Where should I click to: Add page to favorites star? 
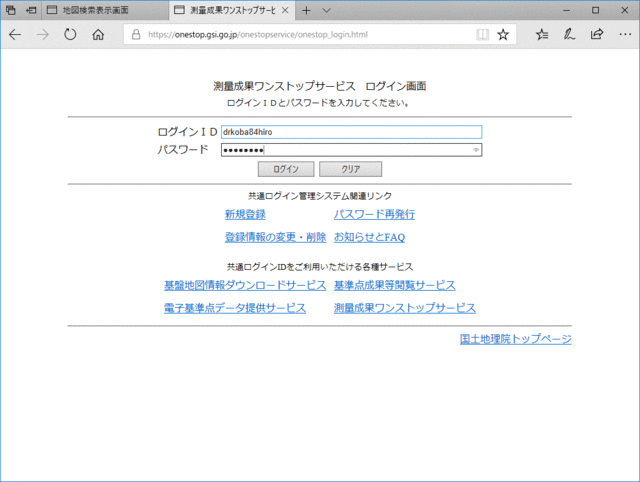[x=503, y=35]
